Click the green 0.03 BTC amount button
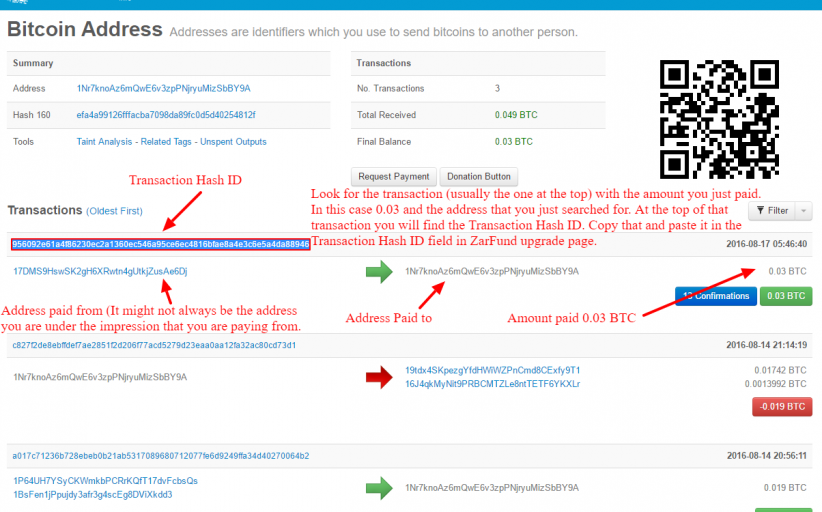822x512 pixels. click(x=786, y=296)
